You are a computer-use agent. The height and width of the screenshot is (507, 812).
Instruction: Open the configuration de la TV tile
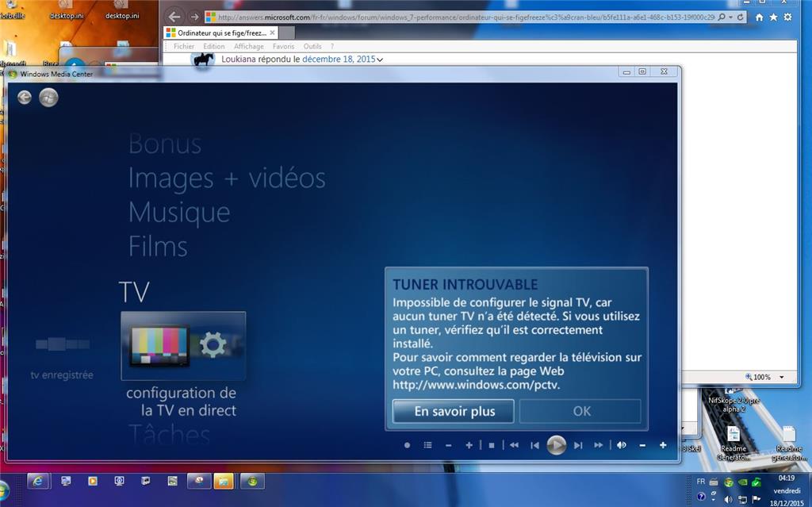[x=183, y=345]
